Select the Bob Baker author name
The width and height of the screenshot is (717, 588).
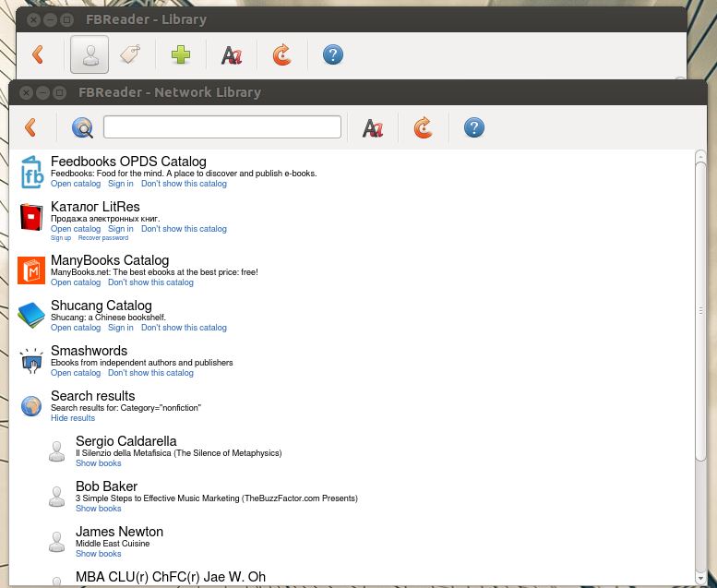click(106, 486)
